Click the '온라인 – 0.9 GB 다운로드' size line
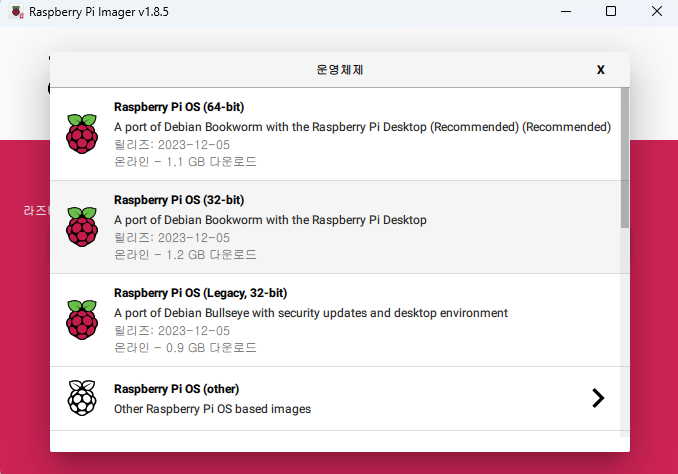The width and height of the screenshot is (678, 474). click(185, 348)
